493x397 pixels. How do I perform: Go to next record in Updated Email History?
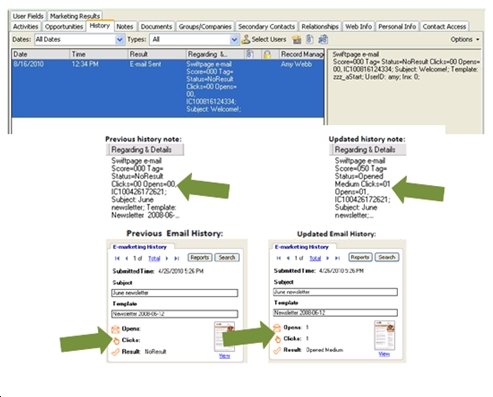tap(328, 258)
